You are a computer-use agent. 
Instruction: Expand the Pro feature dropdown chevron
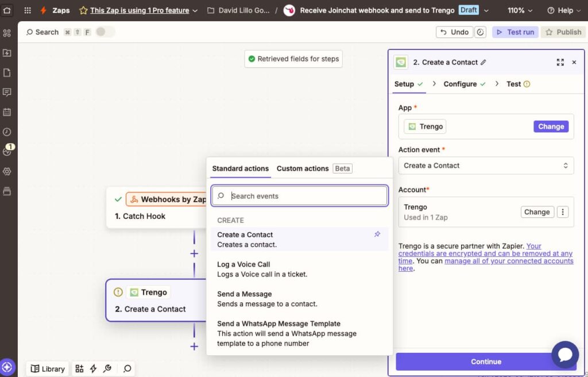point(195,10)
